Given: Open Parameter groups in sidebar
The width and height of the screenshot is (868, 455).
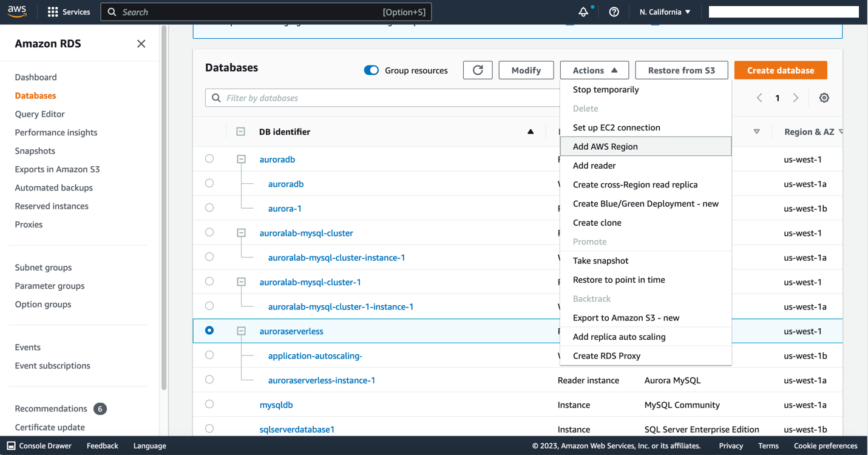Looking at the screenshot, I should (50, 286).
